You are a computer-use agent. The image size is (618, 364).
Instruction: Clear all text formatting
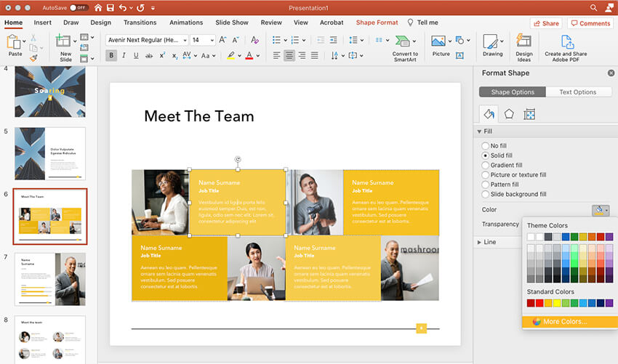[254, 40]
